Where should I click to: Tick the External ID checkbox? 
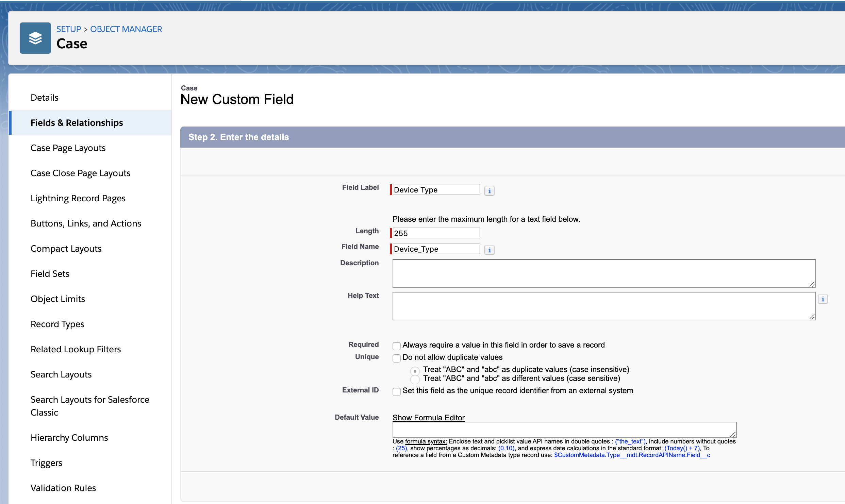click(396, 391)
